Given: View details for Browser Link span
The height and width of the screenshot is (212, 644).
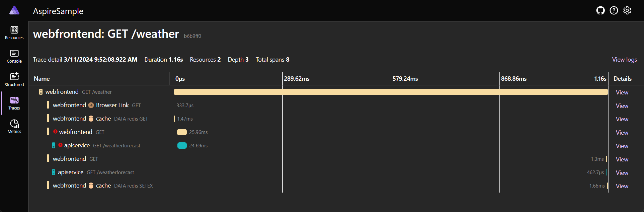Looking at the screenshot, I should [622, 106].
